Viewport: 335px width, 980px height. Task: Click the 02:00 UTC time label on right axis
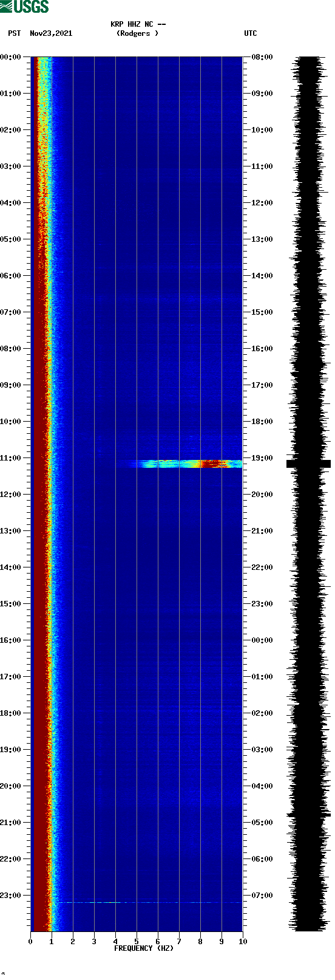(262, 713)
